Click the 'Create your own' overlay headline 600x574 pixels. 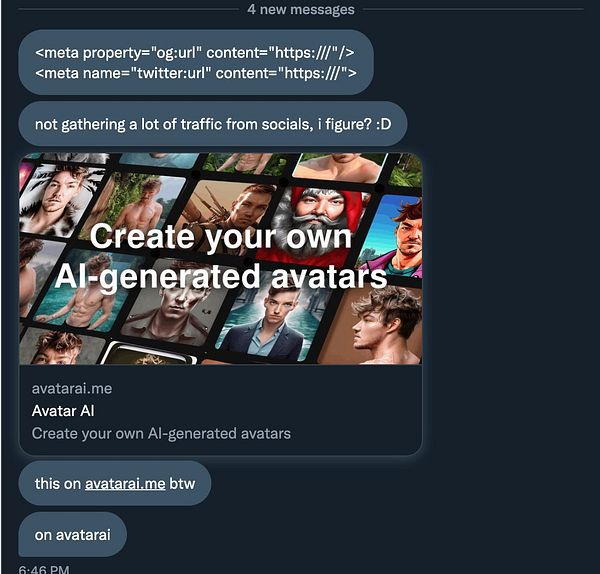pyautogui.click(x=221, y=237)
